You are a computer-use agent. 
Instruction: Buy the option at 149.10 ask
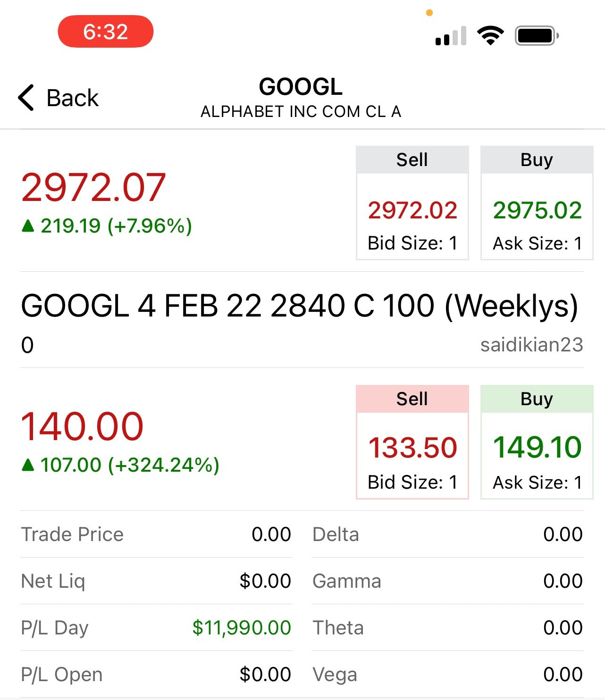click(537, 442)
